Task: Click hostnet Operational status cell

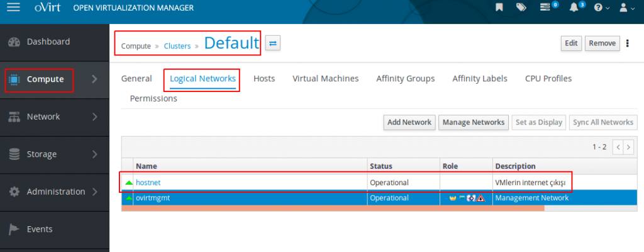Action: click(403, 183)
